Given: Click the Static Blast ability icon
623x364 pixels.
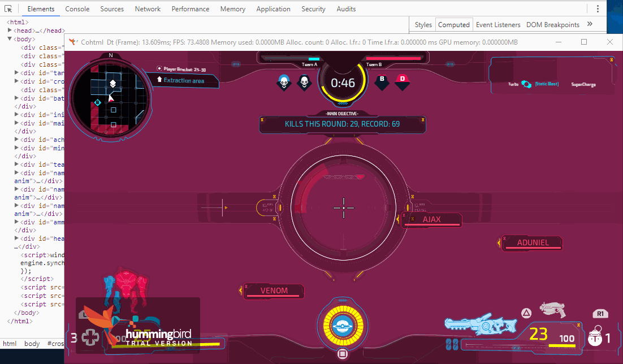Looking at the screenshot, I should coord(527,84).
